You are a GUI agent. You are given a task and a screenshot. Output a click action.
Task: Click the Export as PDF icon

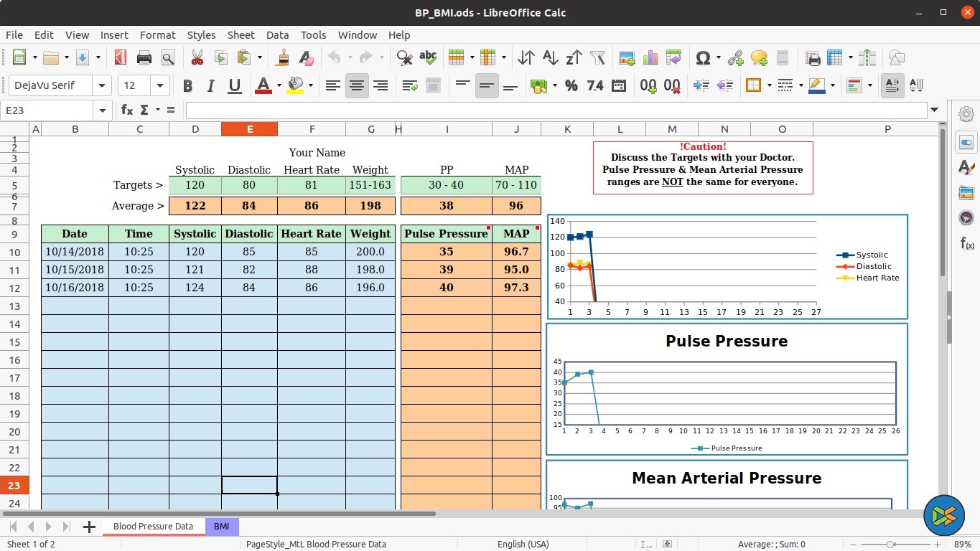pyautogui.click(x=121, y=57)
